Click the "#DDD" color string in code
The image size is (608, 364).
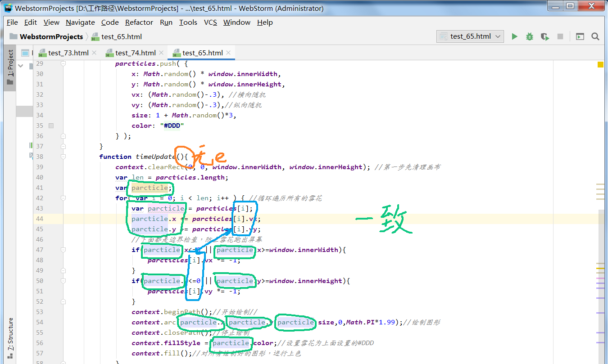pos(172,126)
